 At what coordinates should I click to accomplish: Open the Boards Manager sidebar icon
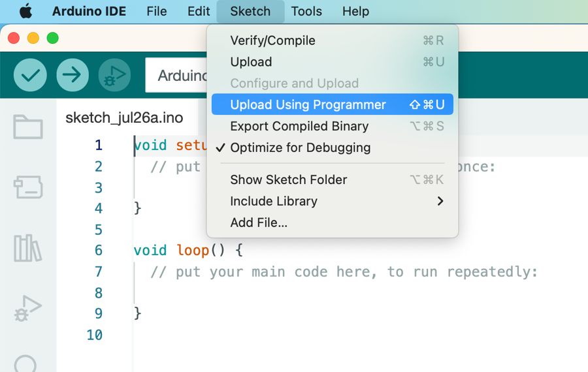[28, 187]
